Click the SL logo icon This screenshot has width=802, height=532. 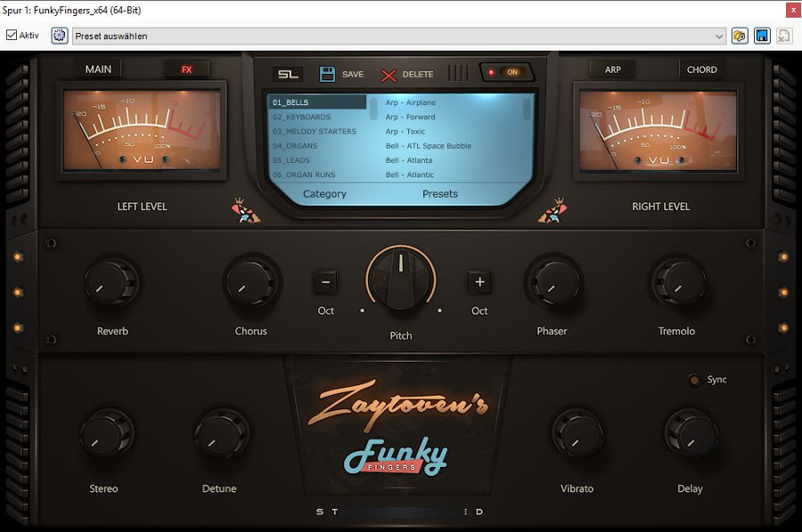pyautogui.click(x=288, y=74)
